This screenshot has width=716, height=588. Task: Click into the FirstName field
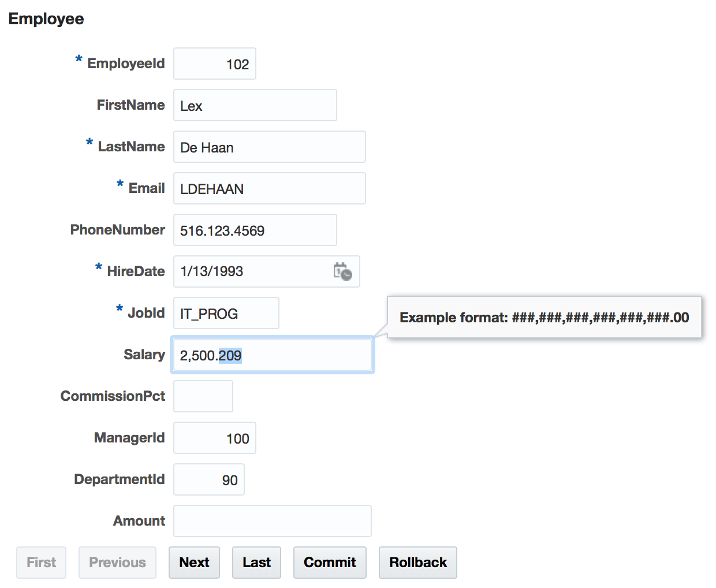255,105
